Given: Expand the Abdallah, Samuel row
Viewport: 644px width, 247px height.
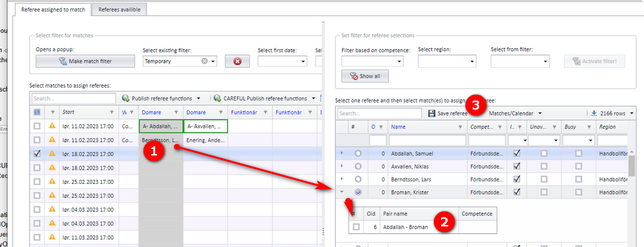Looking at the screenshot, I should coord(342,153).
